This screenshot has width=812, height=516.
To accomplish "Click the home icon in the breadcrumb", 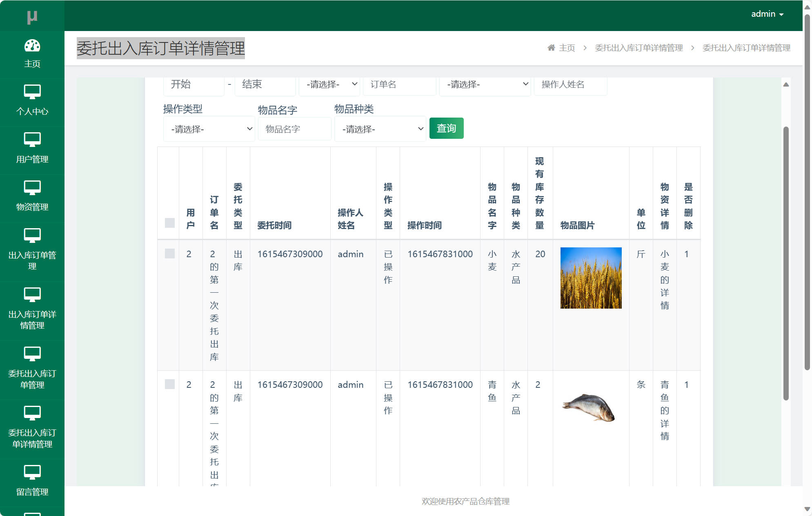I will coord(551,47).
